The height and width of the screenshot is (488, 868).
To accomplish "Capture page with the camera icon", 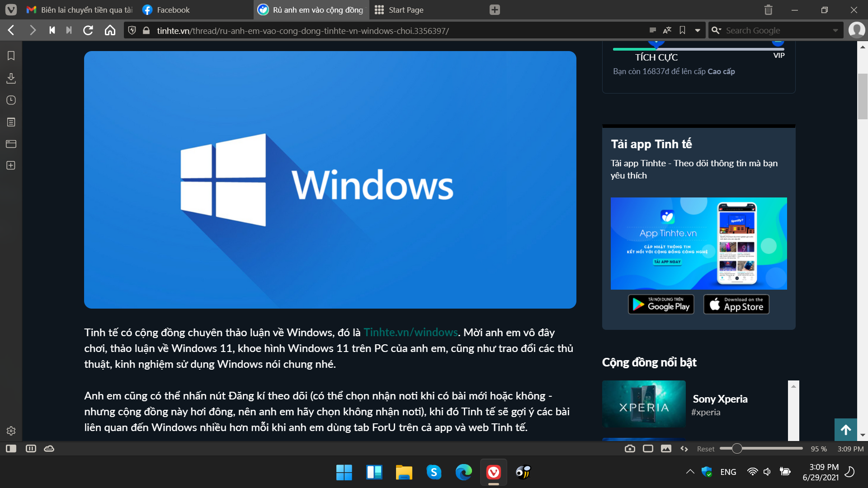I will tap(630, 449).
